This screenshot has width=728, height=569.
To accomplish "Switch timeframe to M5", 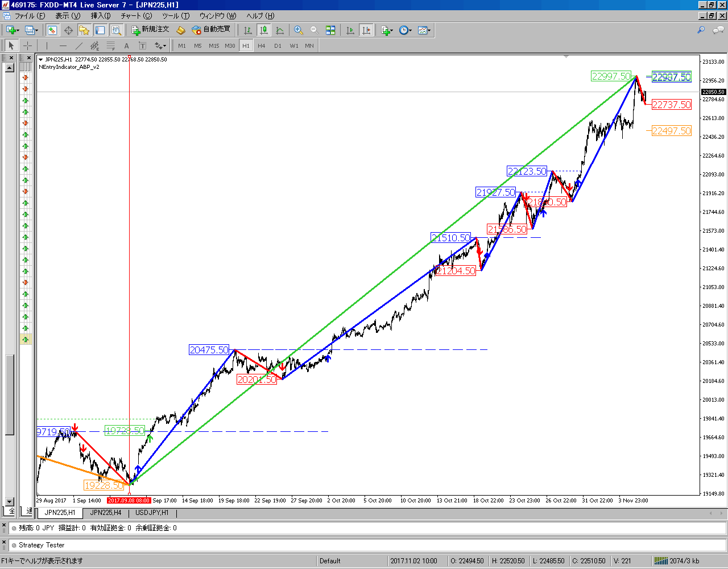I will click(197, 46).
